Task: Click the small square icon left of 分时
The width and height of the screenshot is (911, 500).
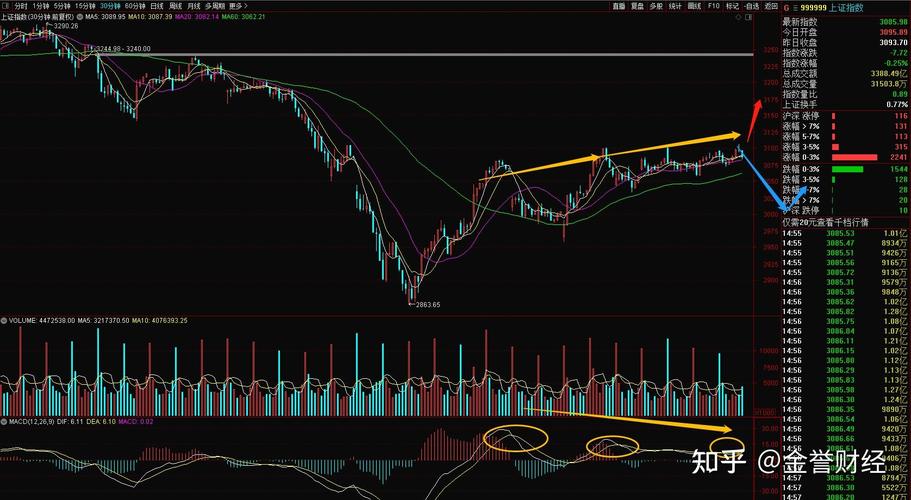Action: pyautogui.click(x=6, y=5)
